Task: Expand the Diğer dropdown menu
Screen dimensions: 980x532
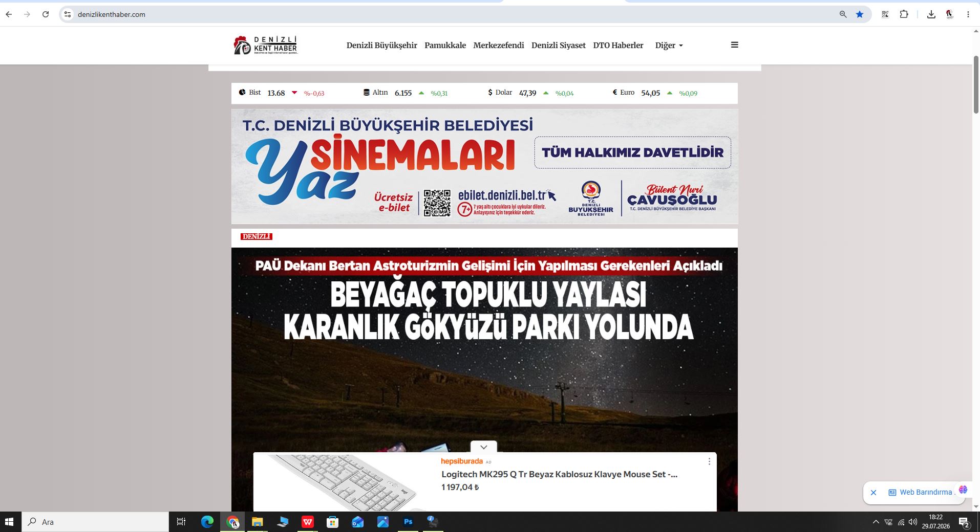Action: click(x=669, y=46)
